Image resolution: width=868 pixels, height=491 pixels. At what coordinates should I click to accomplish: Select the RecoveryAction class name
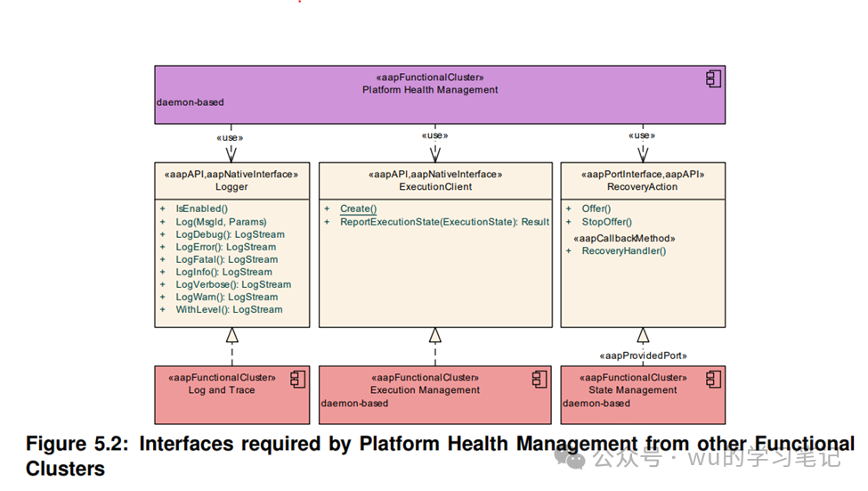[642, 187]
